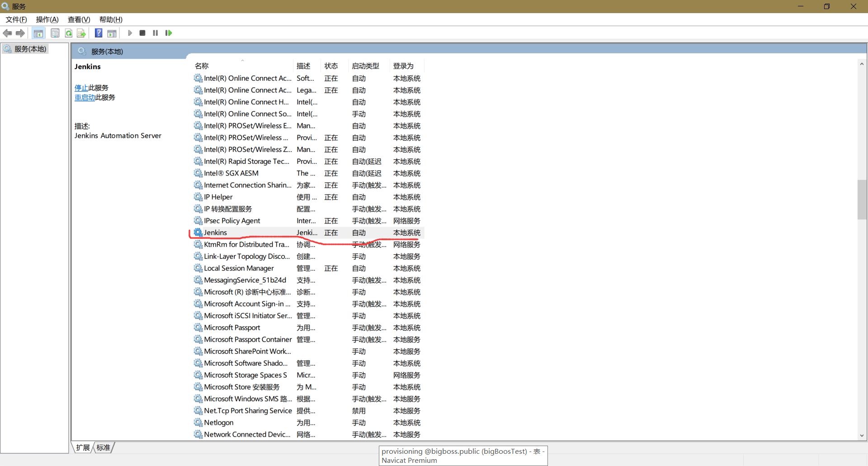
Task: Select the Intel® SGX AESM service
Action: coord(309,173)
